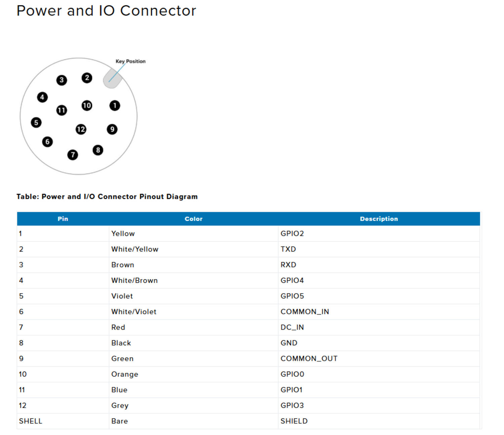Click pin 10 in the connector diagram
504x435 pixels.
point(86,106)
